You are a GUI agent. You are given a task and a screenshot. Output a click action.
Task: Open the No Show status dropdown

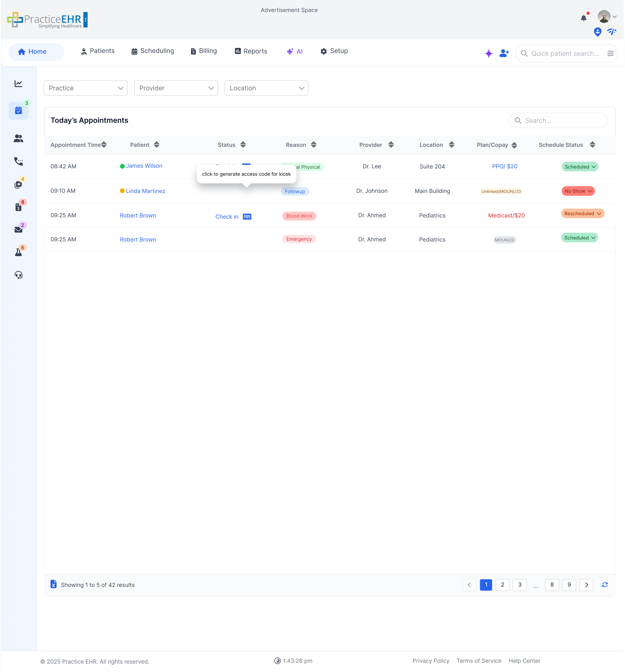click(578, 191)
